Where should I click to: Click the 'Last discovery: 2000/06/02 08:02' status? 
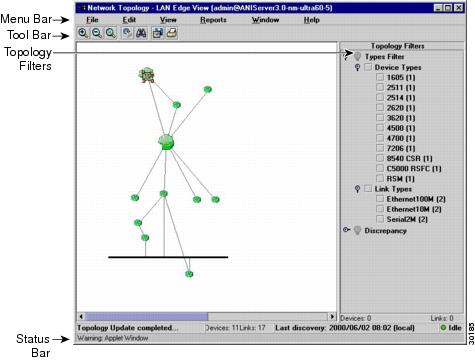click(x=345, y=328)
